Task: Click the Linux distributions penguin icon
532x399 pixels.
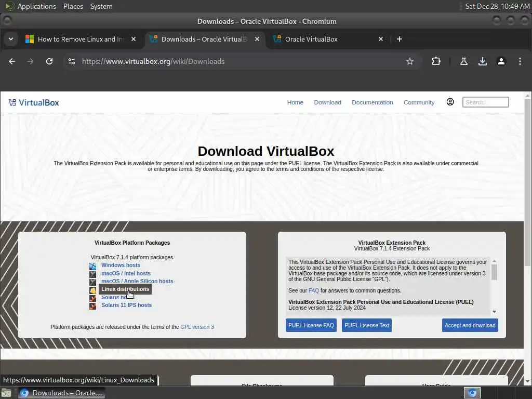Action: (92, 290)
